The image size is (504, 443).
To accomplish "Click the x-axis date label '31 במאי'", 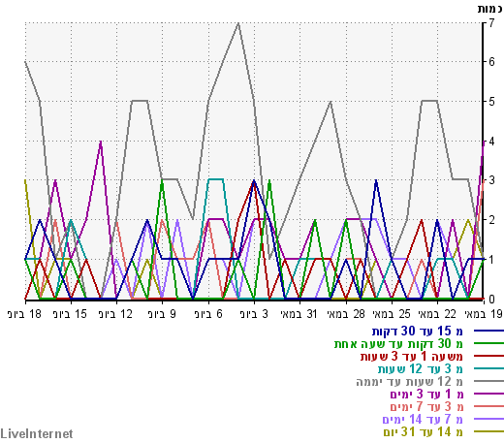I will [x=299, y=314].
